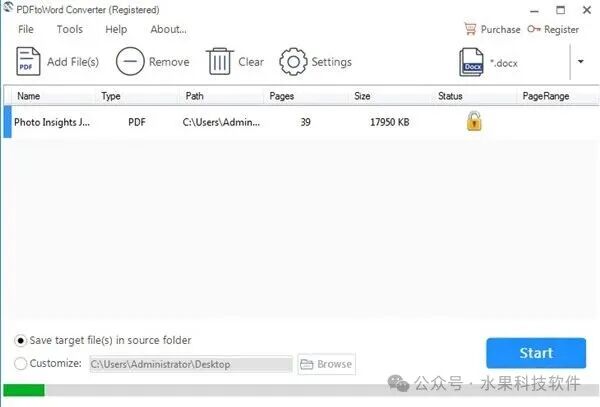Open Settings via the gear icon
The height and width of the screenshot is (407, 600).
293,61
